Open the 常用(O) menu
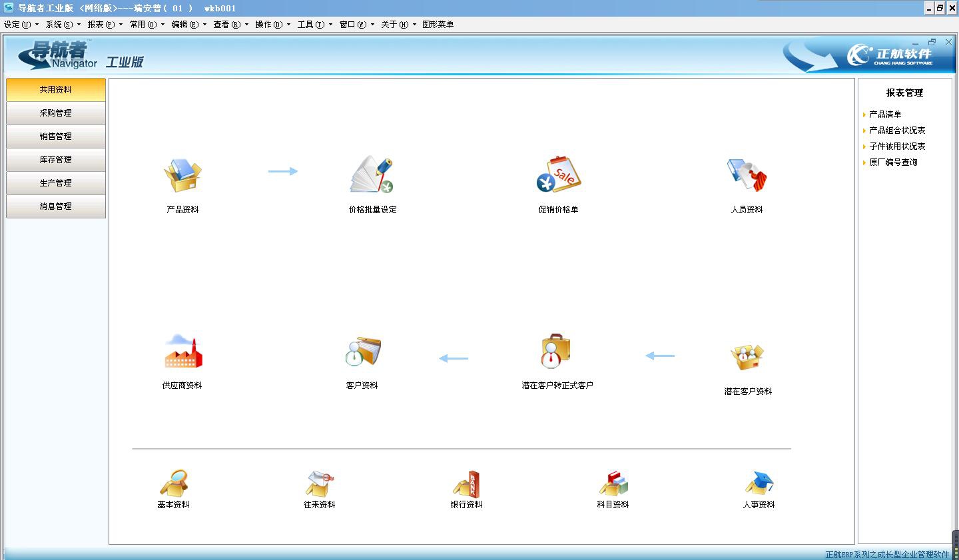 click(147, 25)
